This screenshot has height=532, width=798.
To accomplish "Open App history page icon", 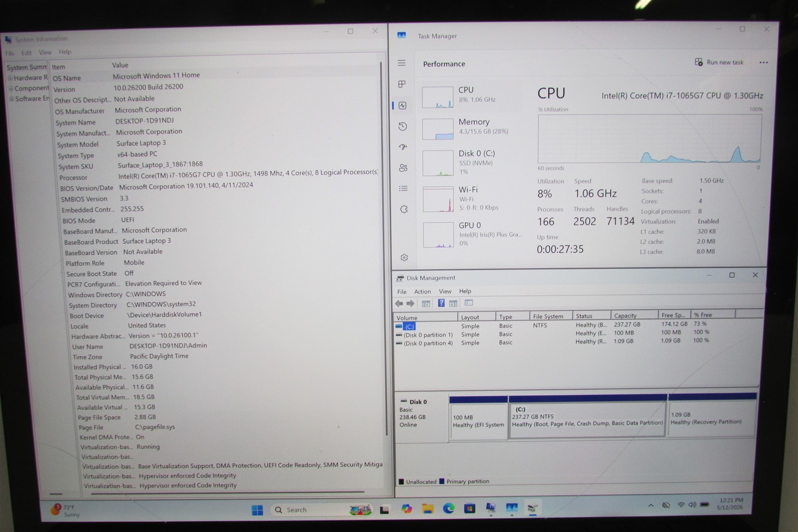I will click(x=403, y=127).
